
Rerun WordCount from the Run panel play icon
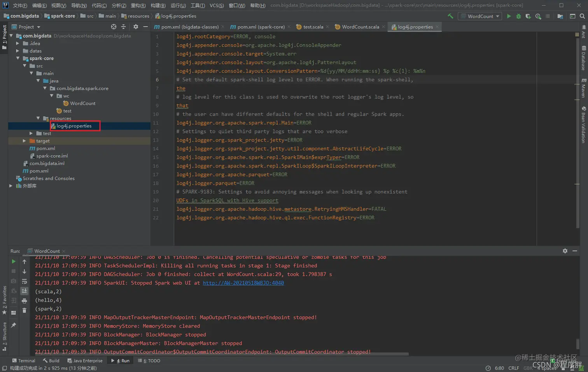click(14, 262)
